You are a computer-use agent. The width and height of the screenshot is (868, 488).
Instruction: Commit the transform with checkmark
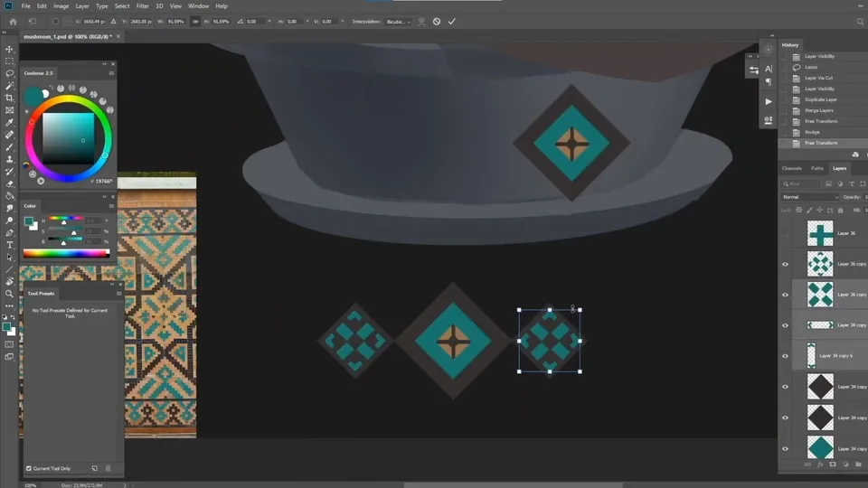pos(452,22)
